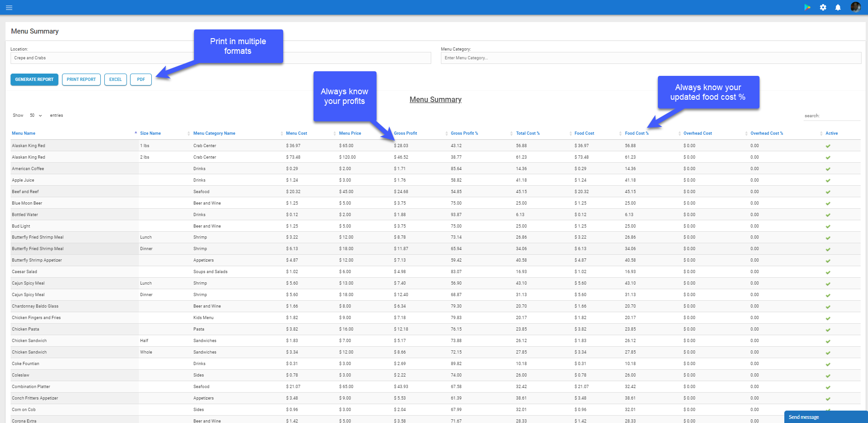Image resolution: width=868 pixels, height=423 pixels.
Task: Click the sort arrows on Food Cost % column
Action: (621, 133)
